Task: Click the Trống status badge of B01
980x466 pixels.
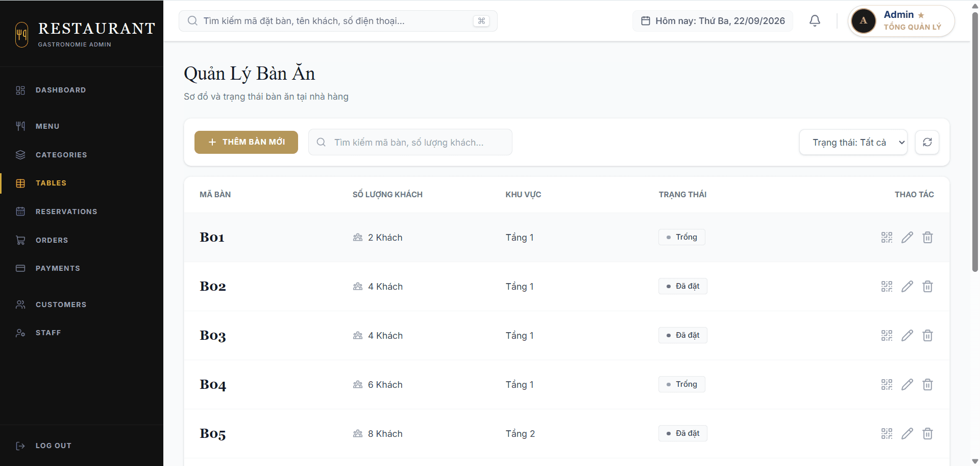Action: tap(682, 237)
